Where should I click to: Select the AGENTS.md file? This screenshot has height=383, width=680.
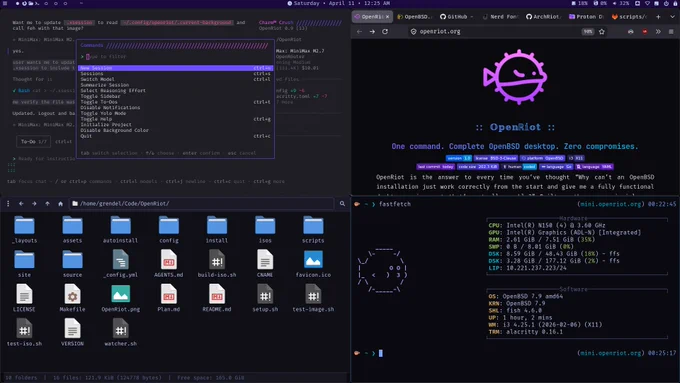(x=169, y=264)
